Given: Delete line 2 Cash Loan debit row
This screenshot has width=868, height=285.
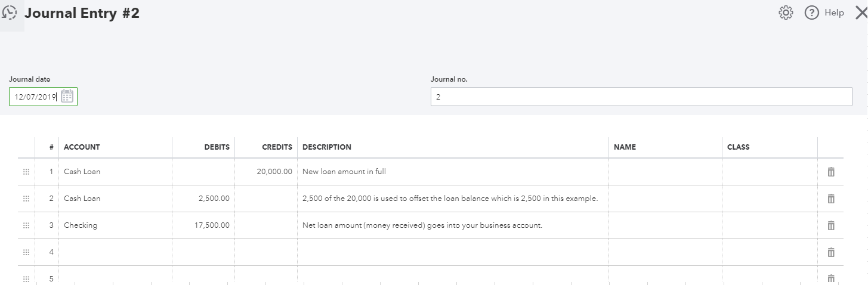Looking at the screenshot, I should (x=830, y=199).
